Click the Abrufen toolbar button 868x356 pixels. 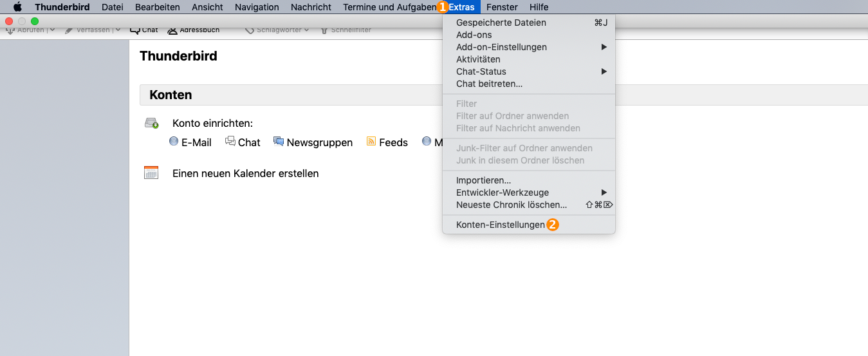26,30
